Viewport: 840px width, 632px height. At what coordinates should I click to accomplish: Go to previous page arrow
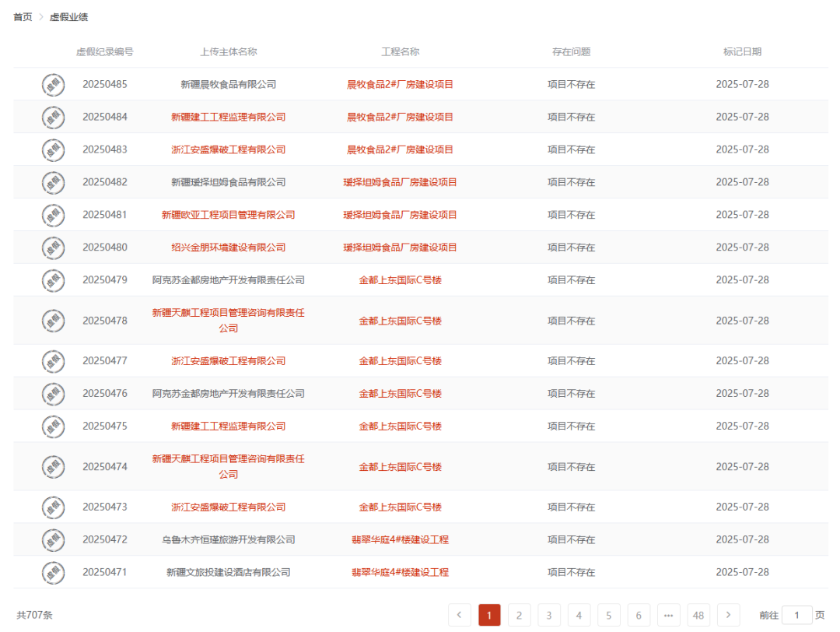click(x=459, y=615)
